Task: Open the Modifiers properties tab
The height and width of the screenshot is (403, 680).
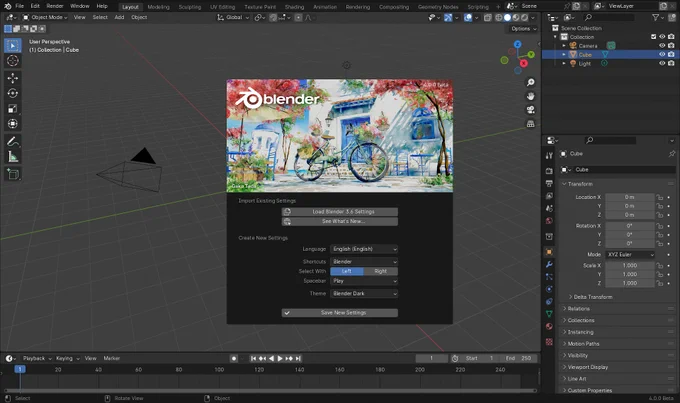Action: [x=549, y=264]
